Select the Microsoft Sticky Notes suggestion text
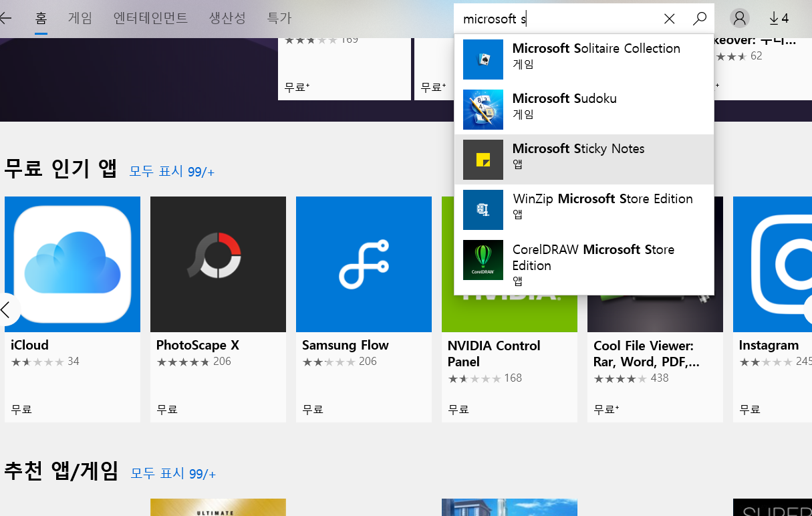The width and height of the screenshot is (812, 516). (579, 148)
